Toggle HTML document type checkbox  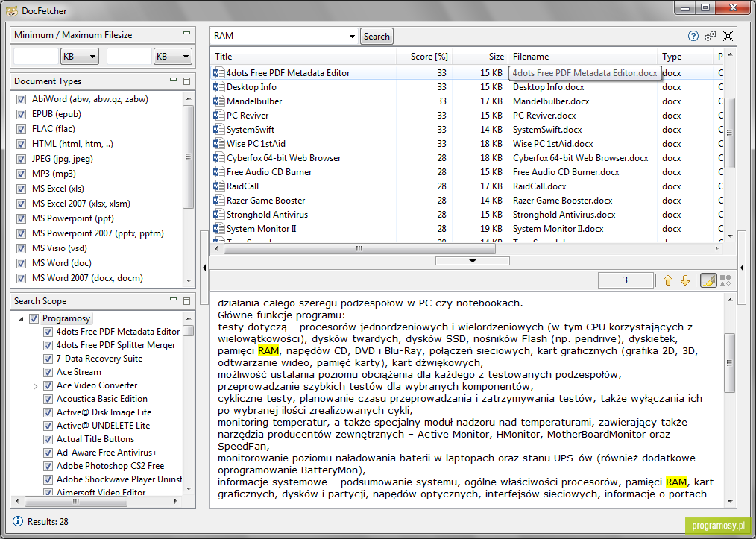coord(21,144)
